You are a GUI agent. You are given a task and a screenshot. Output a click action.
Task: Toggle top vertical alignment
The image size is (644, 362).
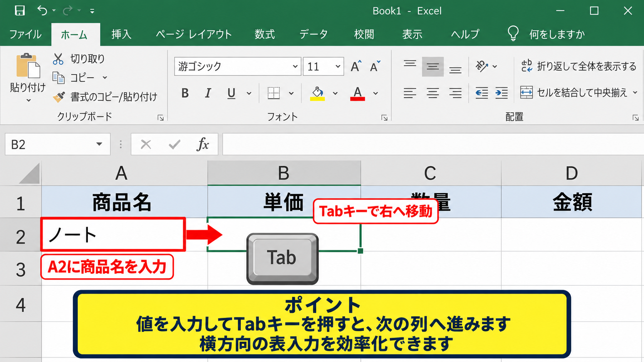(x=410, y=64)
